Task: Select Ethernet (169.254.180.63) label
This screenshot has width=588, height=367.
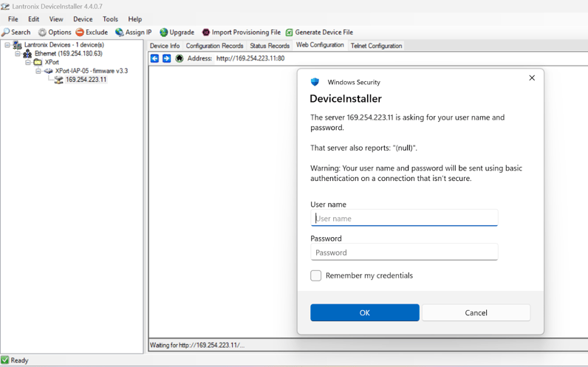Action: pyautogui.click(x=69, y=54)
